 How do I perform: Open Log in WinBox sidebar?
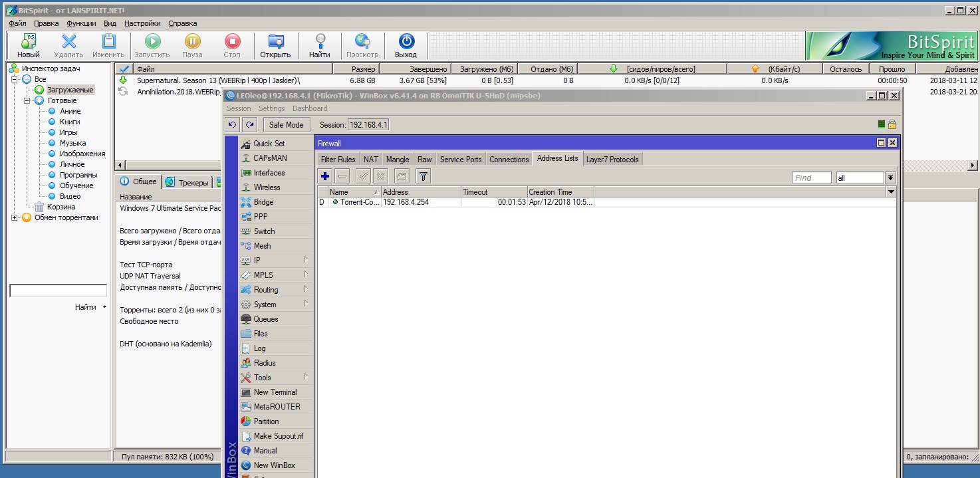click(x=276, y=348)
